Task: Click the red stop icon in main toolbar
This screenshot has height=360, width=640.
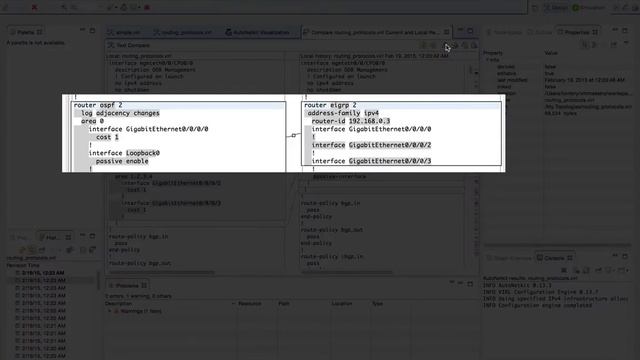Action: coord(147,7)
